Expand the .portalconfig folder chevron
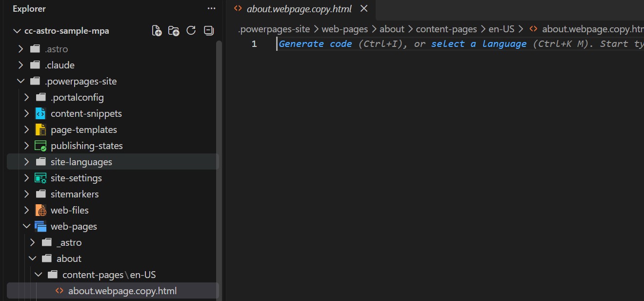644x301 pixels. (x=26, y=97)
